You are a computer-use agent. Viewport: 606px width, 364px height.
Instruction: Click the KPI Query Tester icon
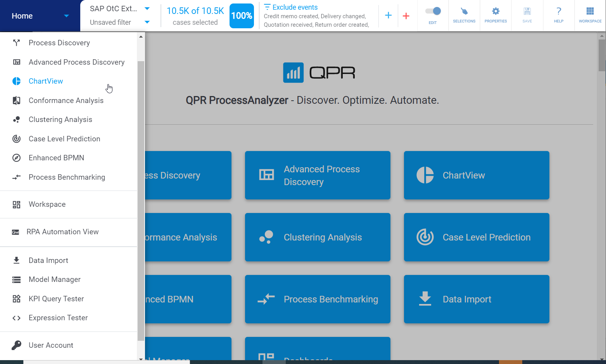click(x=16, y=299)
